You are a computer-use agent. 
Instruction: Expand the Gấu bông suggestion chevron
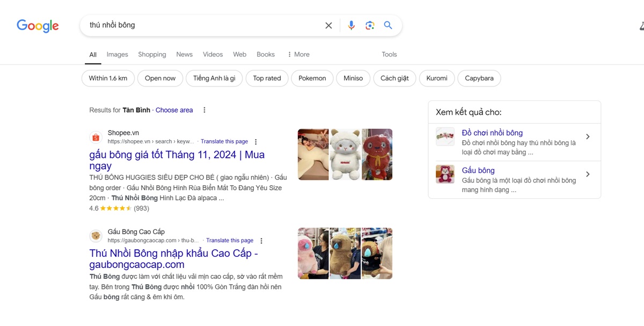tap(588, 175)
